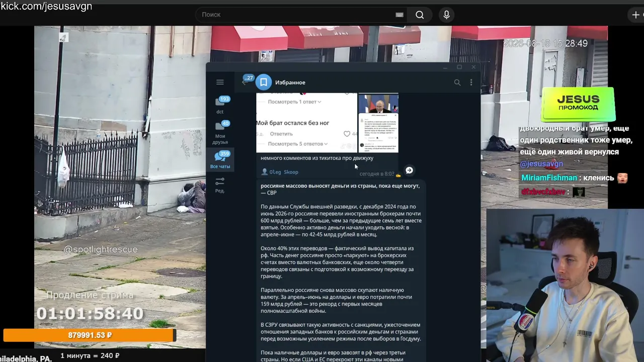Click the Продление стрима label
644x362 pixels.
tap(90, 295)
